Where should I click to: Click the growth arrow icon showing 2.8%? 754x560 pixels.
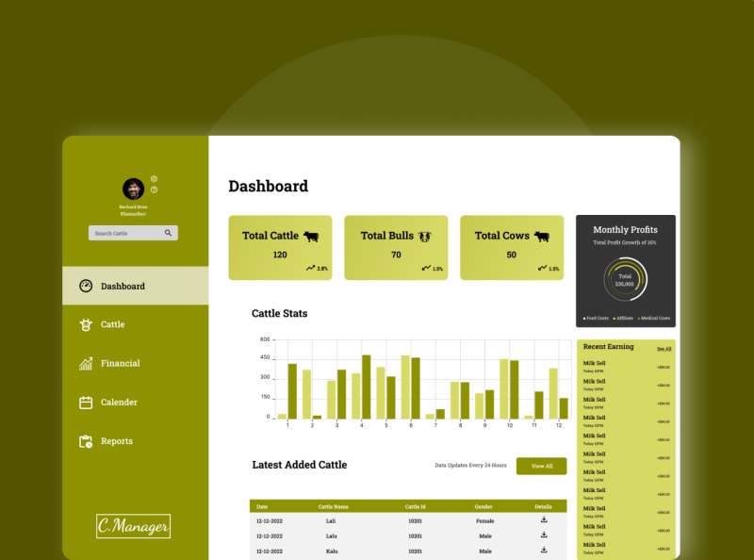pyautogui.click(x=310, y=269)
